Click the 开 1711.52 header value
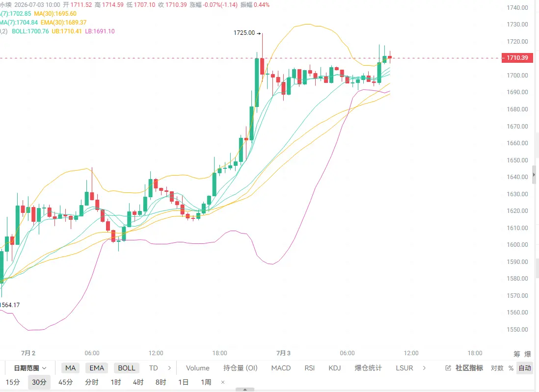 coord(78,5)
